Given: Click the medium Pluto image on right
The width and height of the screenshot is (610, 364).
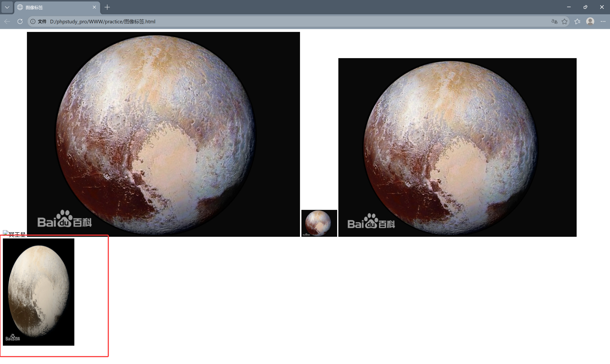Looking at the screenshot, I should 457,147.
